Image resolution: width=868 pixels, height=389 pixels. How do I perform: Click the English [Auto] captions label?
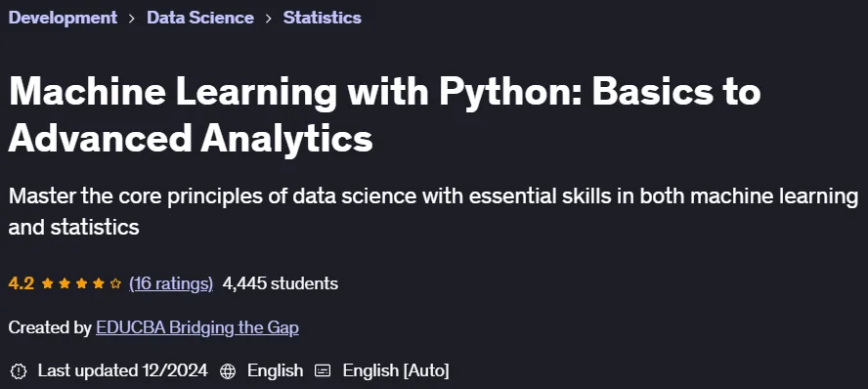click(x=396, y=370)
